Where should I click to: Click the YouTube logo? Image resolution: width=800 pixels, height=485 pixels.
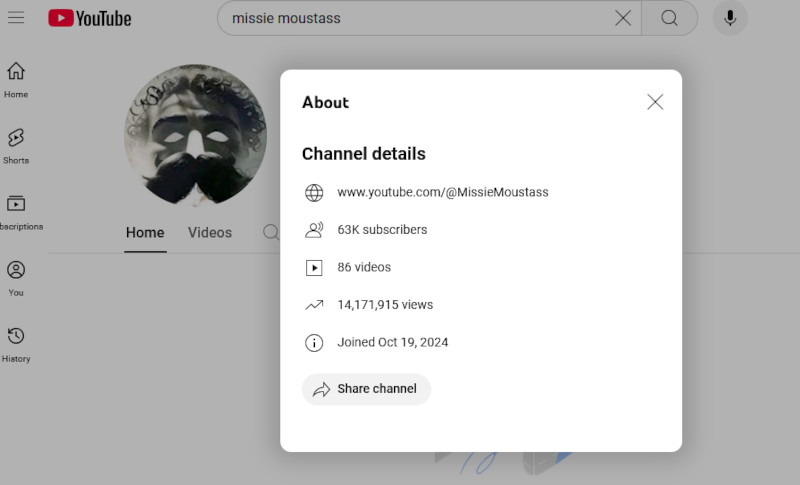pos(90,18)
